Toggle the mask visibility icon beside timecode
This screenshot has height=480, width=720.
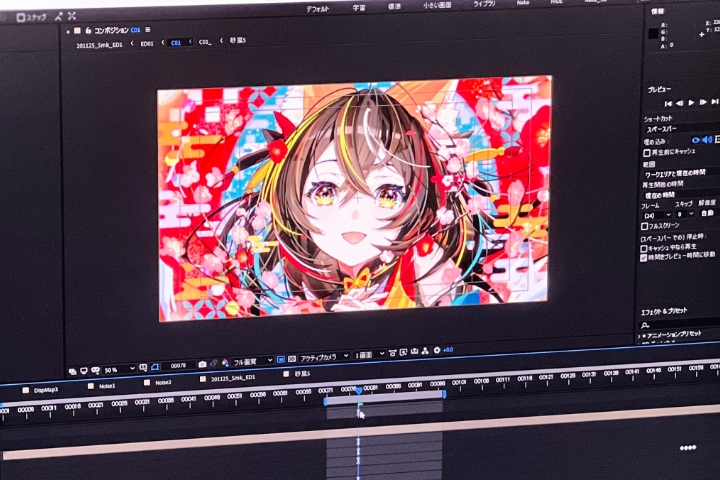(x=155, y=367)
